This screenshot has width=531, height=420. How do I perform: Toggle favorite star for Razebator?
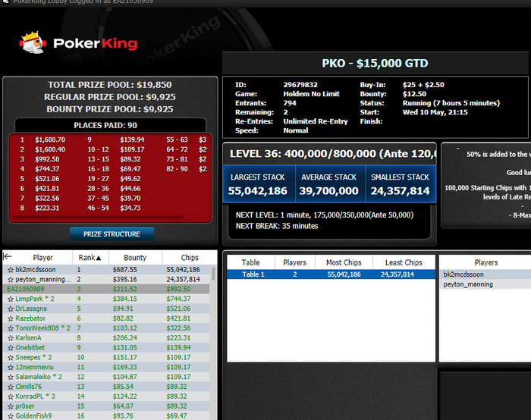[11, 318]
